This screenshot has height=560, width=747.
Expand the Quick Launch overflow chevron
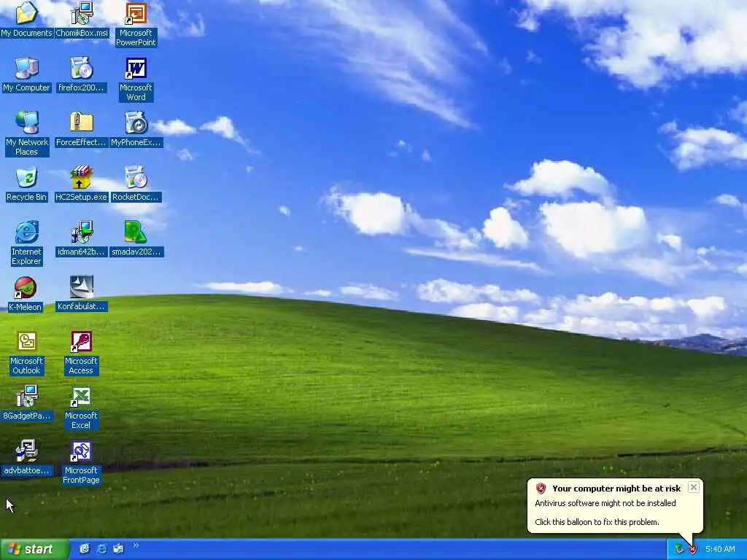136,545
